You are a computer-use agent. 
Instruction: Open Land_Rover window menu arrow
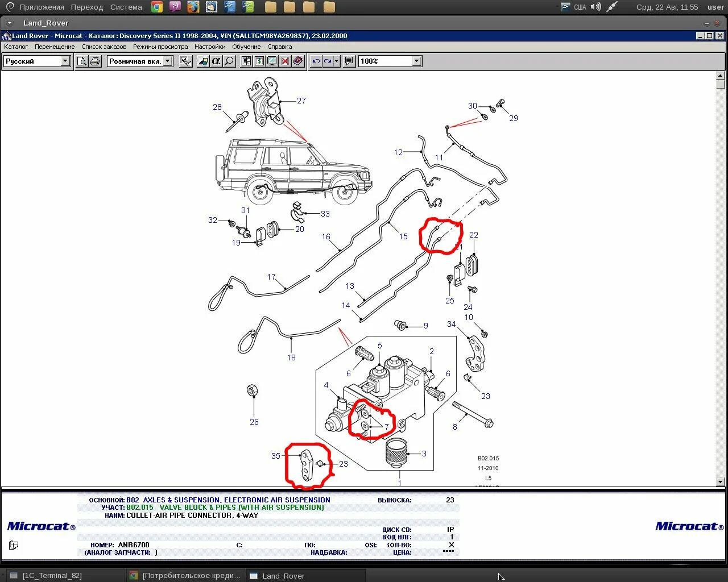click(x=10, y=23)
